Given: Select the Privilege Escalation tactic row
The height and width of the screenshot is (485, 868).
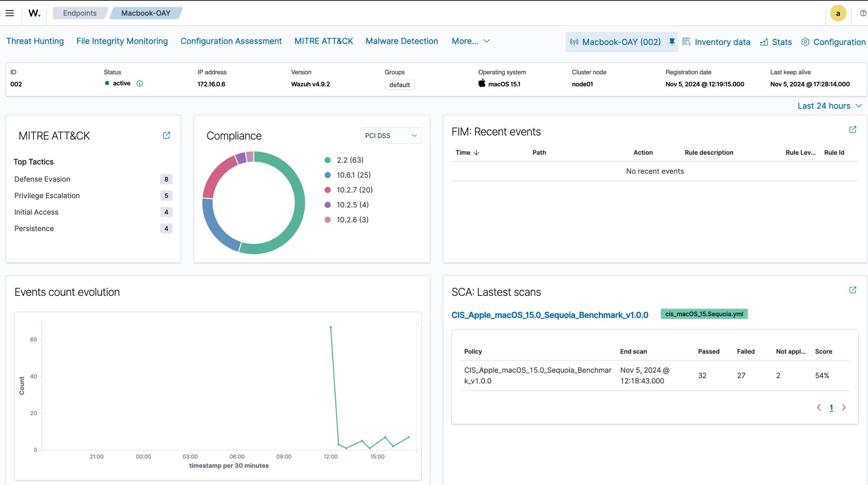Looking at the screenshot, I should tap(93, 196).
